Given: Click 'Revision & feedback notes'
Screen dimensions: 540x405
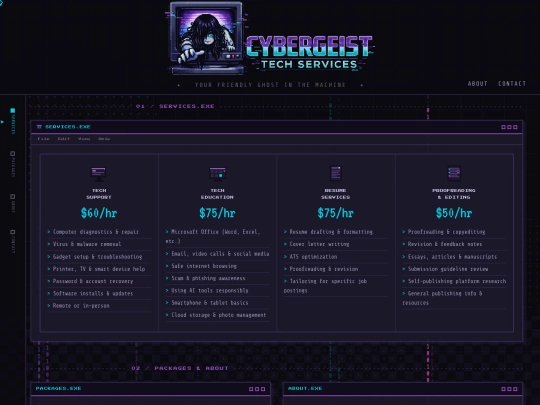Looking at the screenshot, I should pos(445,244).
